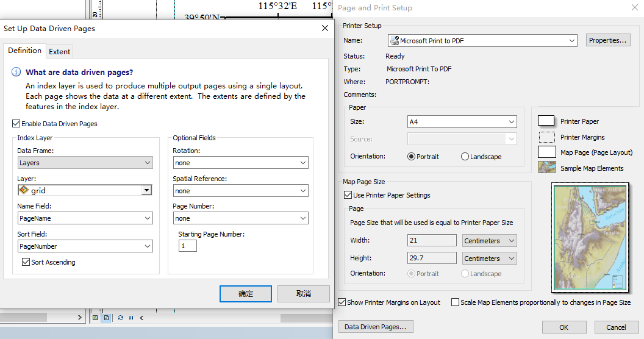Switch to the Extent tab

[x=60, y=52]
